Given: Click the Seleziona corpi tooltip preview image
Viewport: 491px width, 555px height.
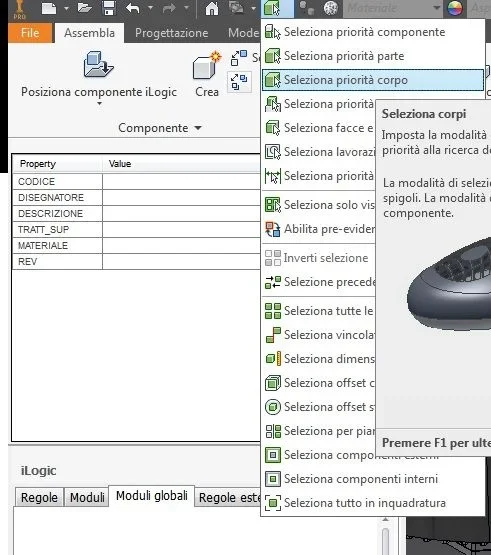Looking at the screenshot, I should tap(449, 283).
